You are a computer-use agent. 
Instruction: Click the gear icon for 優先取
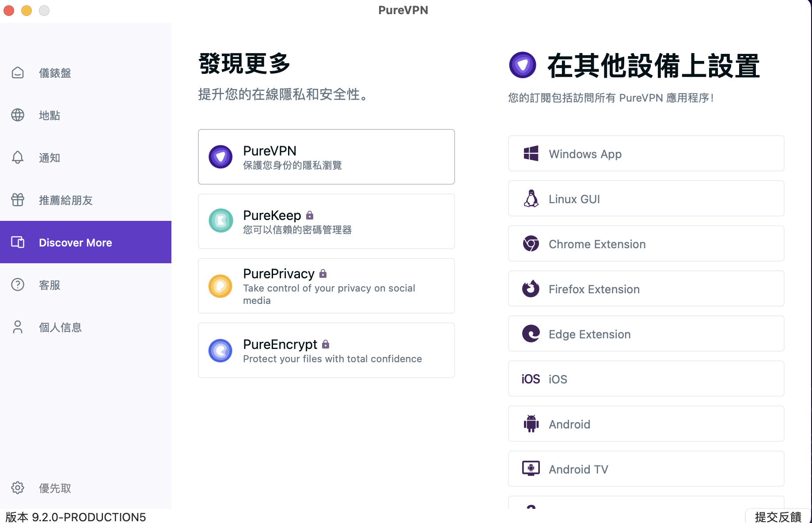[x=18, y=488]
